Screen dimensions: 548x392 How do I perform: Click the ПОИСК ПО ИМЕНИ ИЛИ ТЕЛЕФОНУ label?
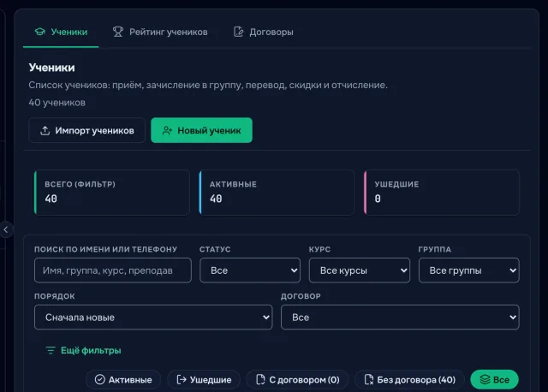(x=105, y=249)
